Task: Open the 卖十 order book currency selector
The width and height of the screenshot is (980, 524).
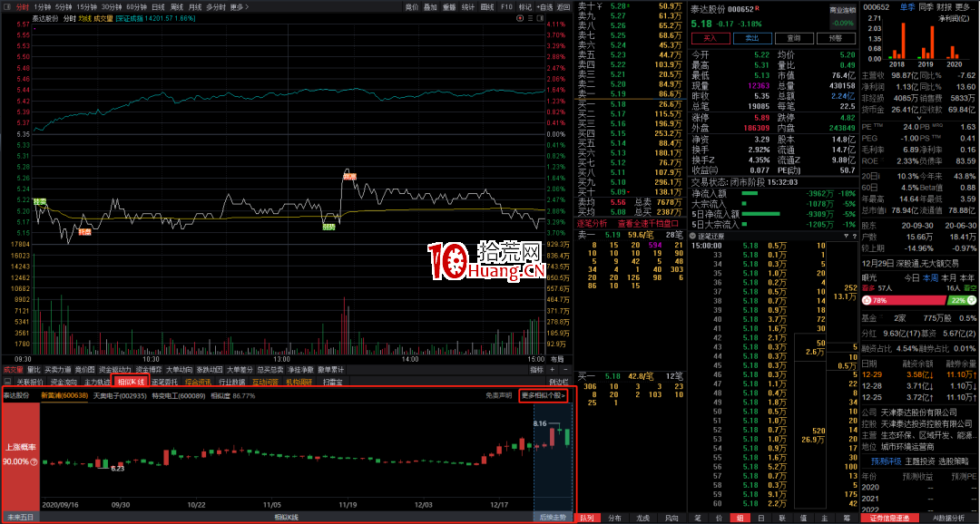Action: click(601, 6)
